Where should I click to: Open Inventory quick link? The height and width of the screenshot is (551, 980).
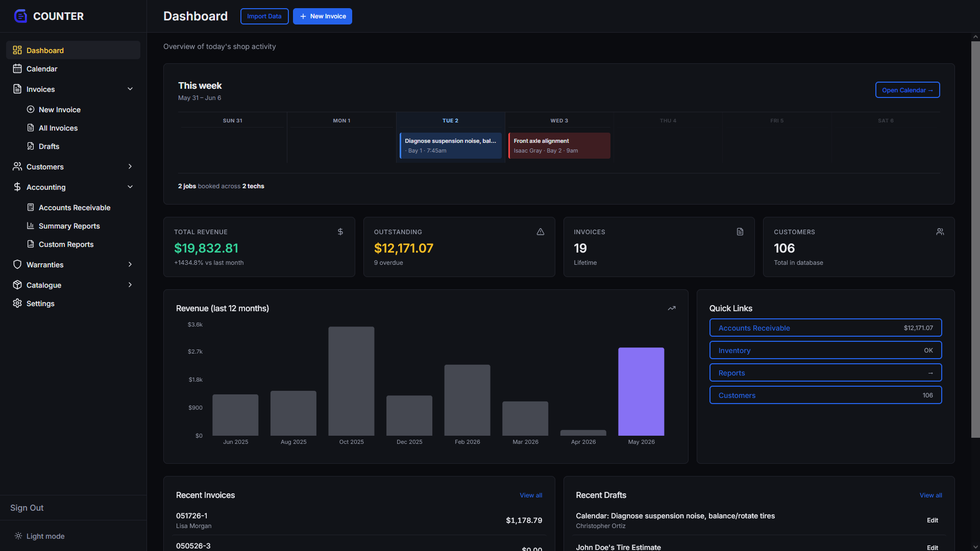pyautogui.click(x=825, y=350)
